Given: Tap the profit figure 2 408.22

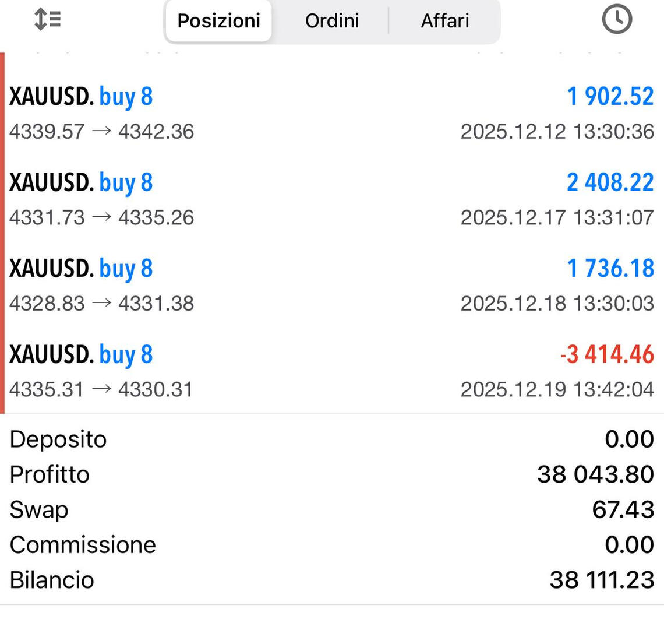Looking at the screenshot, I should [x=610, y=182].
